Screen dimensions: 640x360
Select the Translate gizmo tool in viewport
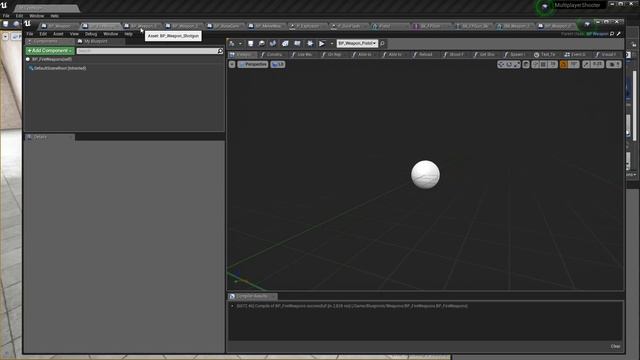coord(501,64)
